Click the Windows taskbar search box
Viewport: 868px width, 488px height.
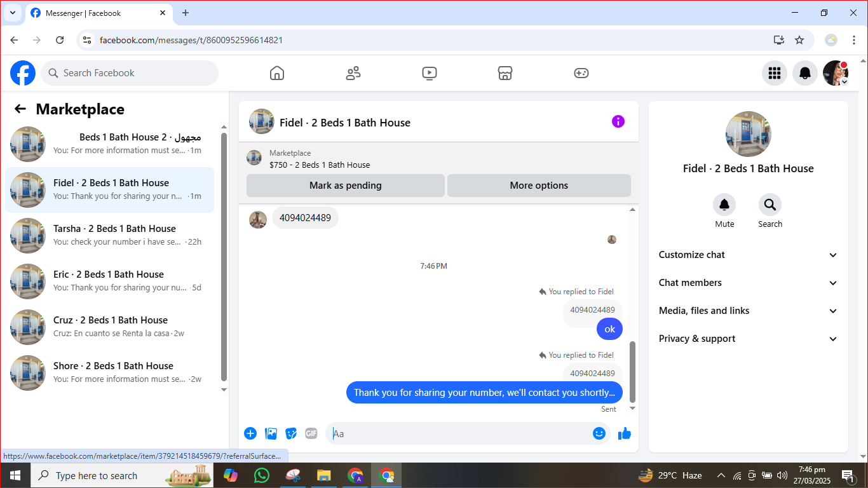123,475
